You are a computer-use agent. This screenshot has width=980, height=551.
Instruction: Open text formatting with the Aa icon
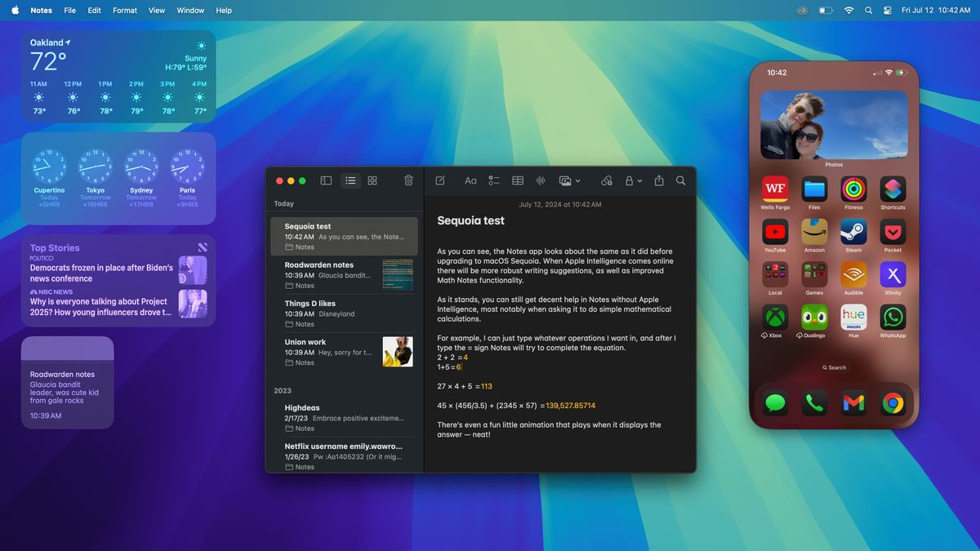point(470,180)
